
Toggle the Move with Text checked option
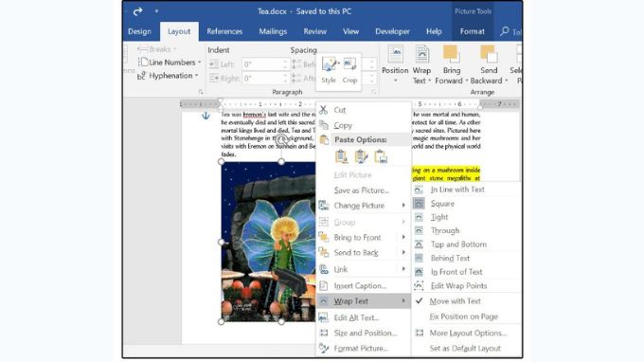click(x=466, y=301)
